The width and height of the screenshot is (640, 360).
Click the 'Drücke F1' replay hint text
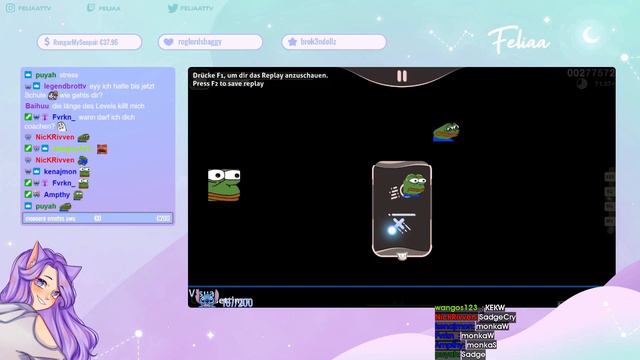[260, 75]
